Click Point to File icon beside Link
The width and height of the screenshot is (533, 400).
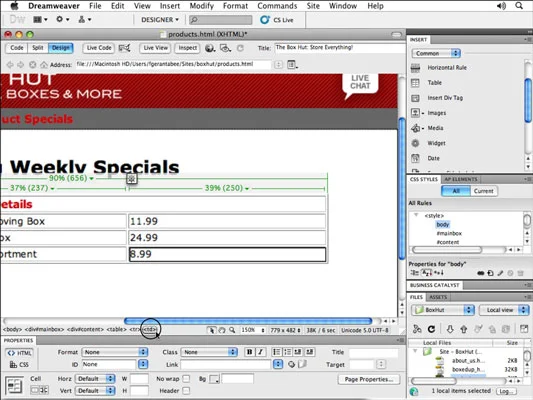click(291, 364)
